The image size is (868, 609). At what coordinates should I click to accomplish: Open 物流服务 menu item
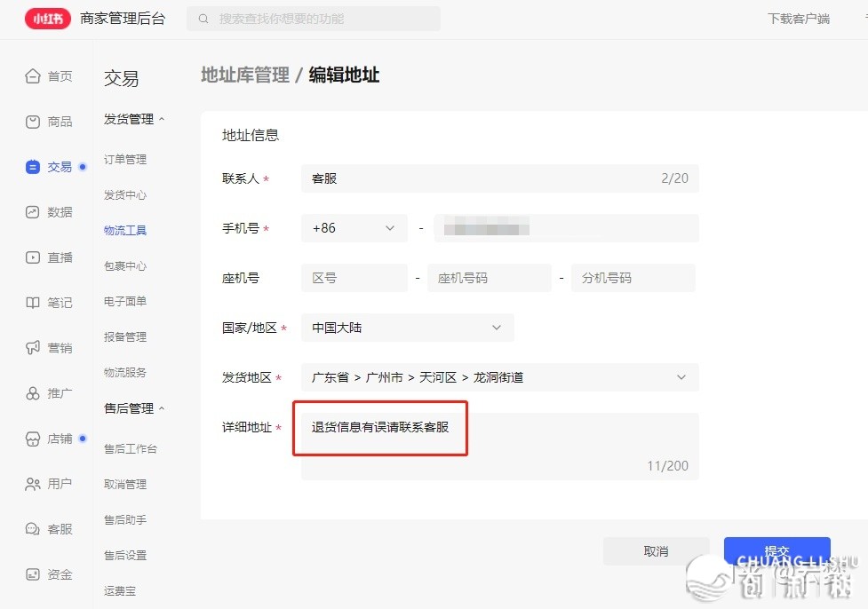pos(125,373)
